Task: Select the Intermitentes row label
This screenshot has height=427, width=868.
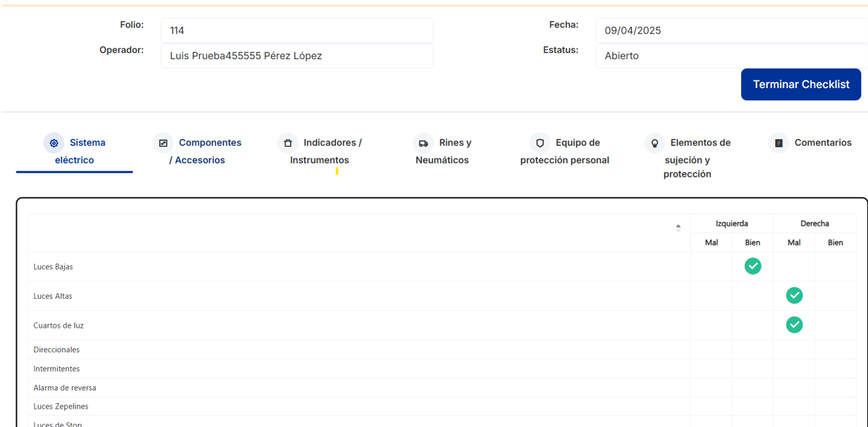Action: pyautogui.click(x=56, y=369)
